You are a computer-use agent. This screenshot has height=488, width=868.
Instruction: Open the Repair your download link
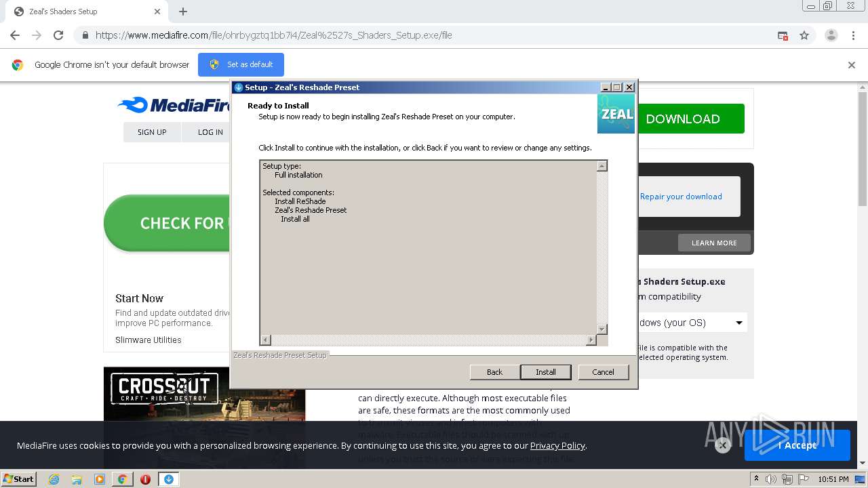pyautogui.click(x=681, y=197)
